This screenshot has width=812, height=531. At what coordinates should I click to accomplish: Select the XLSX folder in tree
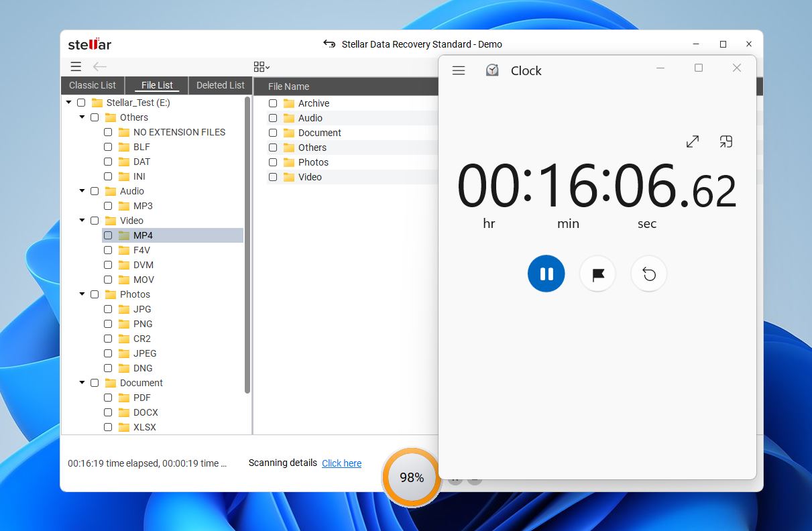145,427
